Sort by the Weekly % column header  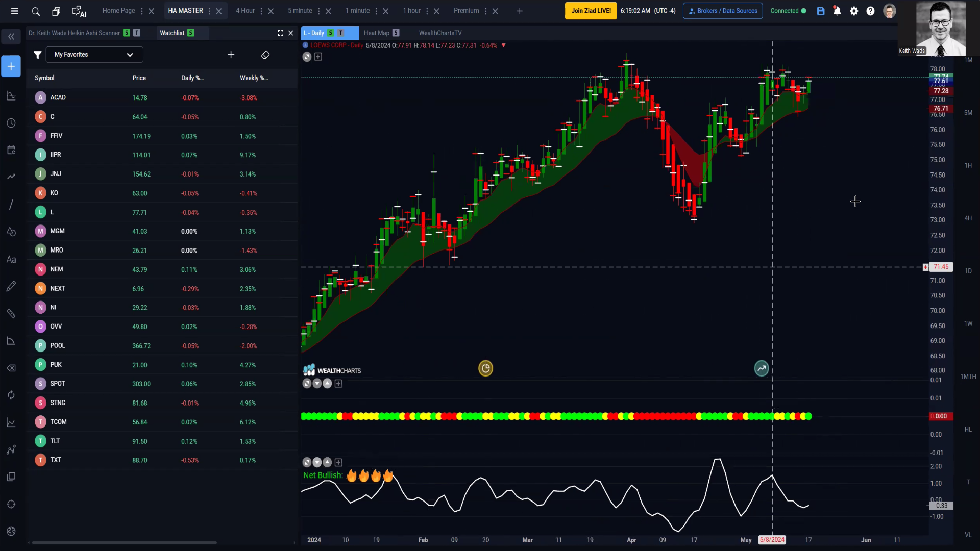[x=254, y=78]
